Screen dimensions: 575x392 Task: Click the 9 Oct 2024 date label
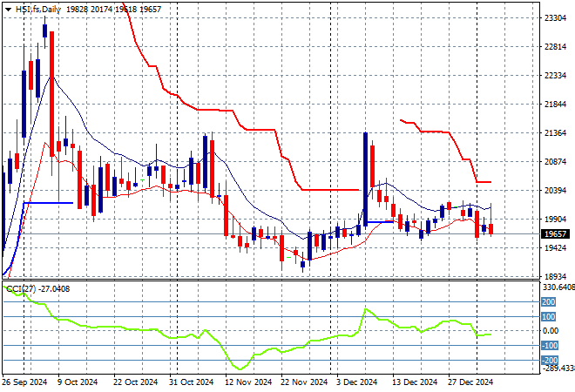point(77,382)
